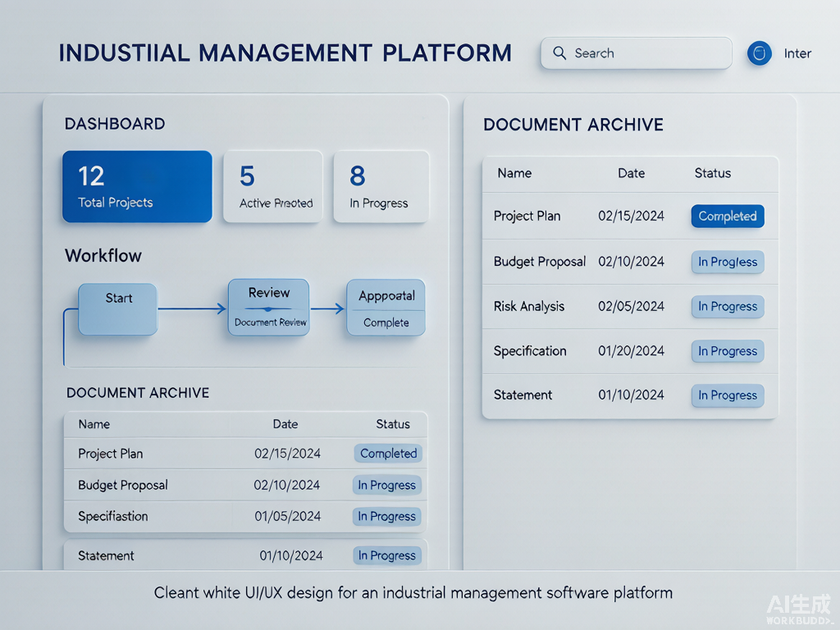Viewport: 840px width, 630px height.
Task: Open the 12 Total Projects card
Action: pyautogui.click(x=137, y=186)
